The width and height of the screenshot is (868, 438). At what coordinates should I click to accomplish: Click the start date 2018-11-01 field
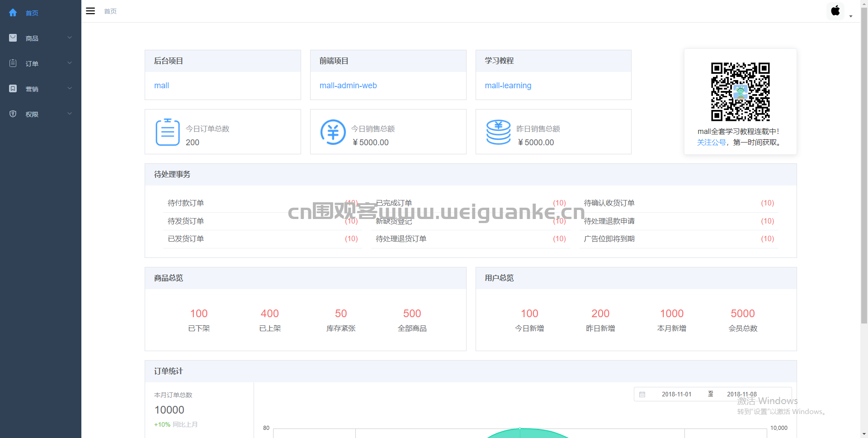(x=676, y=395)
